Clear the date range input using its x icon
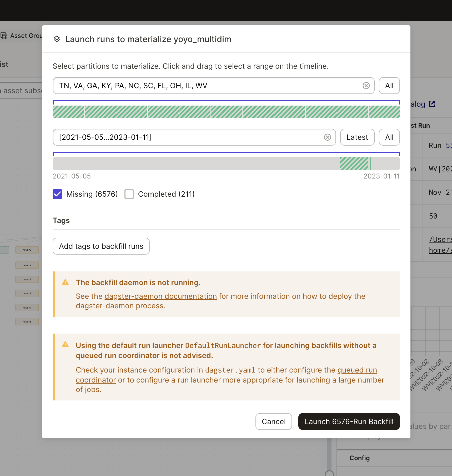452x476 pixels. pyautogui.click(x=327, y=137)
